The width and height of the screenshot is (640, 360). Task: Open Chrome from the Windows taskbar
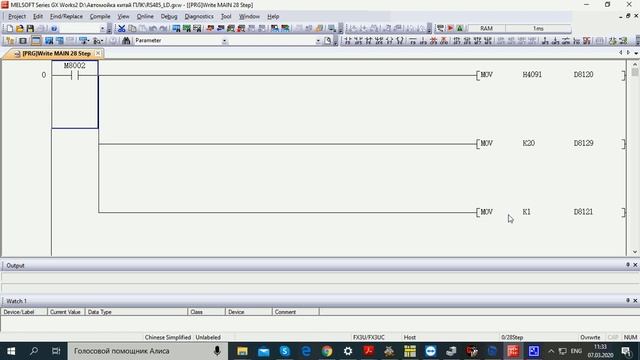point(327,351)
